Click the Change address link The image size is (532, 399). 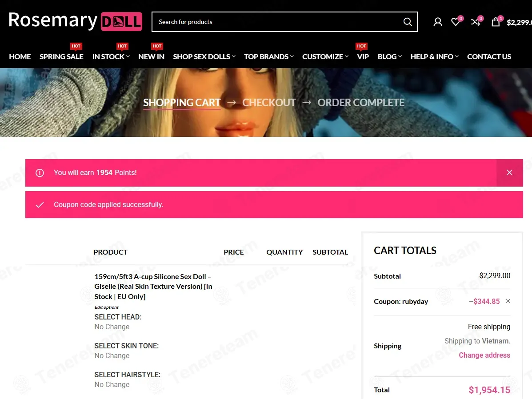tap(484, 355)
